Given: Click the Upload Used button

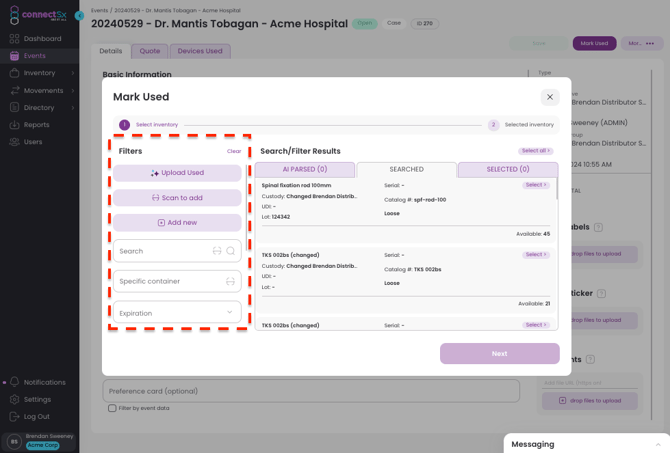Looking at the screenshot, I should click(x=177, y=173).
